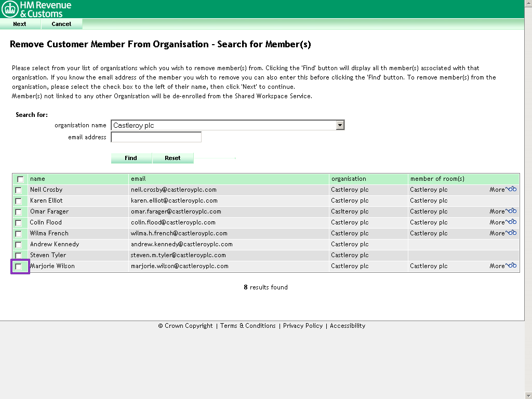
Task: Click the HM Revenue & Customs crown logo
Action: [x=10, y=9]
